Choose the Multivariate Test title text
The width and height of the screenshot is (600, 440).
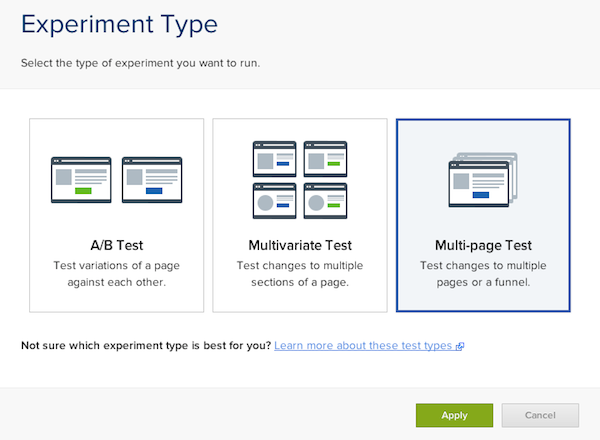coord(300,245)
